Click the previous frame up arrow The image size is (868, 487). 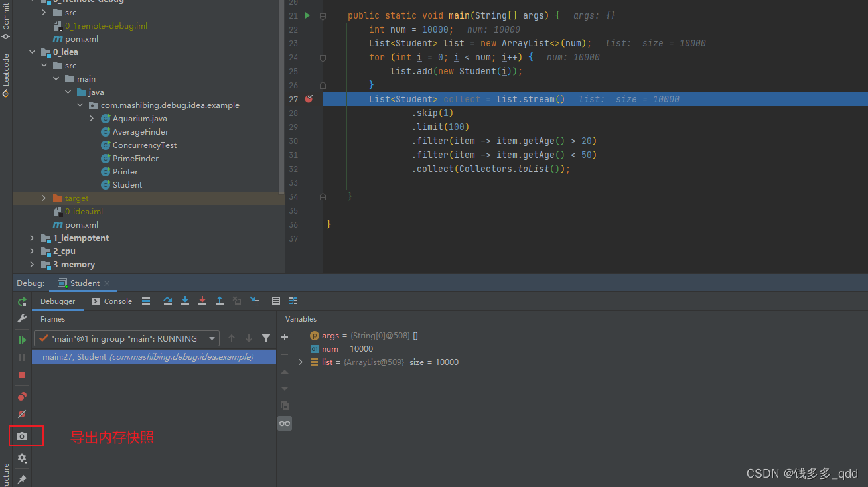click(x=232, y=338)
